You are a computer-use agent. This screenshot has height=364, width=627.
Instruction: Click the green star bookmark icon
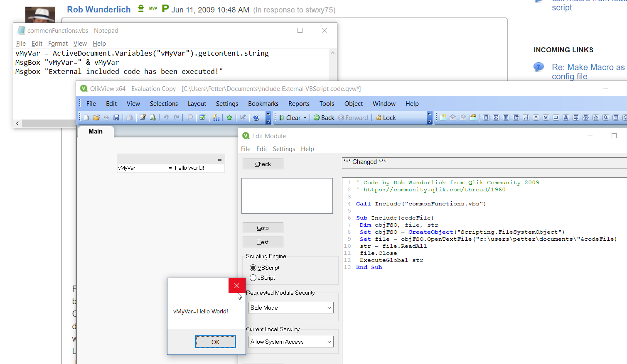pyautogui.click(x=229, y=117)
